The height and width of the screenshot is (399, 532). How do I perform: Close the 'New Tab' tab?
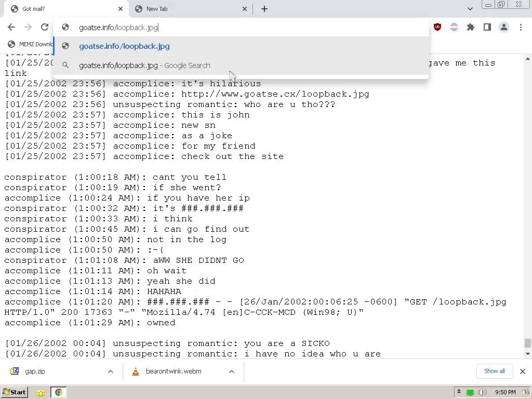[x=245, y=9]
